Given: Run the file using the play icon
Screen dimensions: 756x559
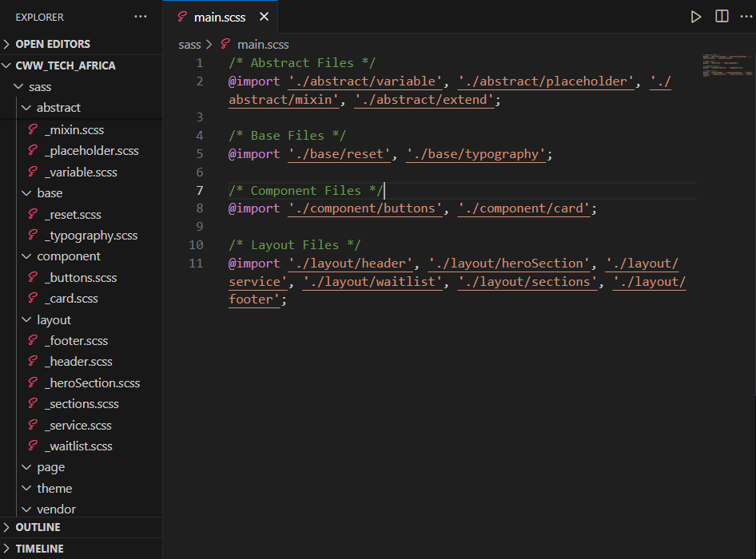Looking at the screenshot, I should pos(695,16).
